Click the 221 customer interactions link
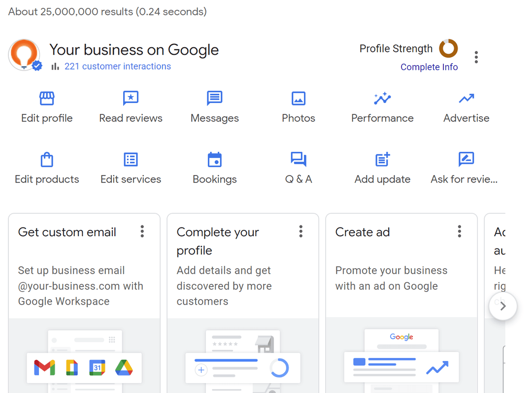This screenshot has width=532, height=393. (117, 67)
